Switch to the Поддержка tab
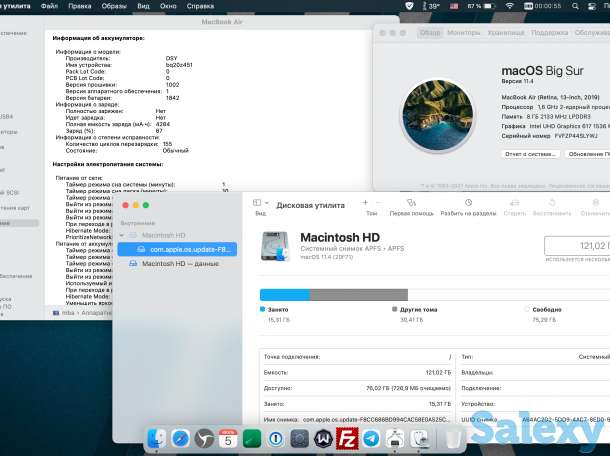 (549, 33)
